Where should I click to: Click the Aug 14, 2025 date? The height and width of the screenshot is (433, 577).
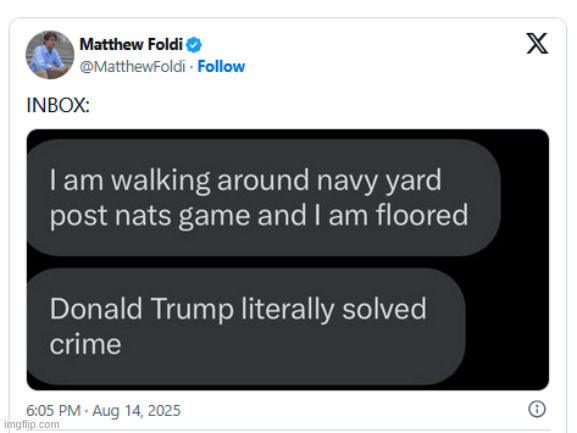coord(136,411)
